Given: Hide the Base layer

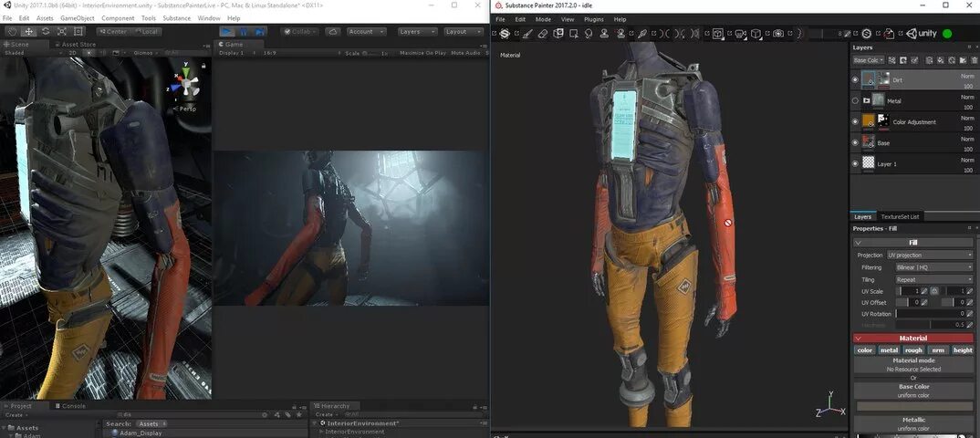Looking at the screenshot, I should pos(856,142).
